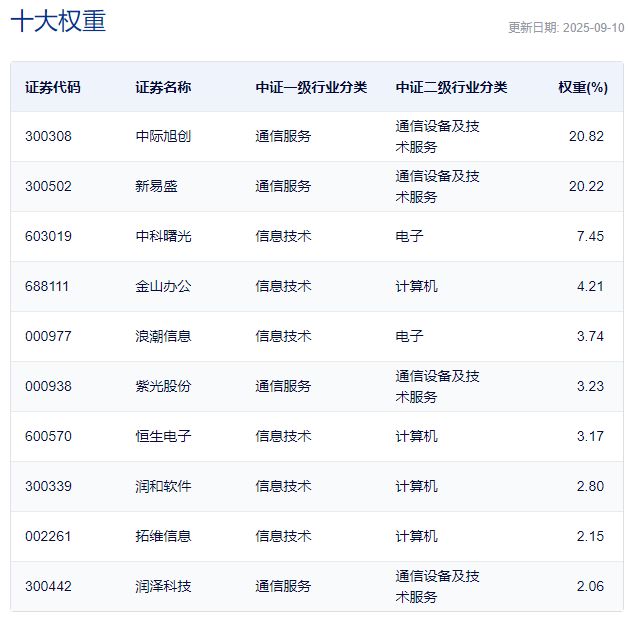The width and height of the screenshot is (628, 617).
Task: Select the name 拓维信息
Action: click(163, 536)
